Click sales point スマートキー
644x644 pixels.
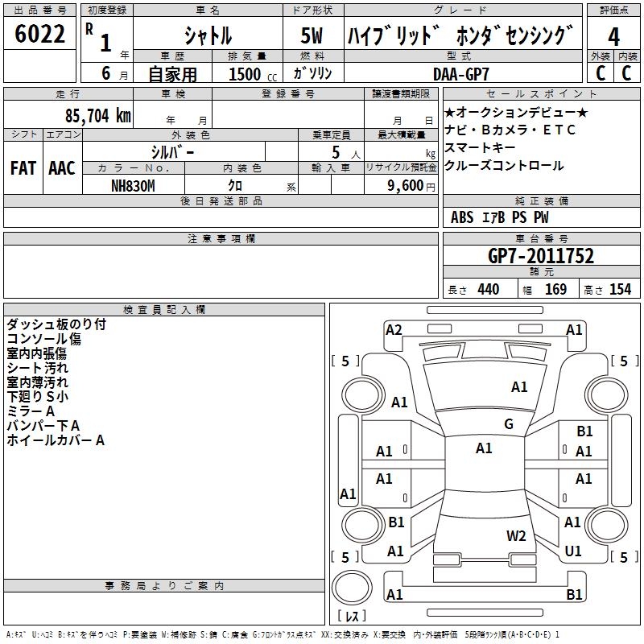click(x=480, y=147)
